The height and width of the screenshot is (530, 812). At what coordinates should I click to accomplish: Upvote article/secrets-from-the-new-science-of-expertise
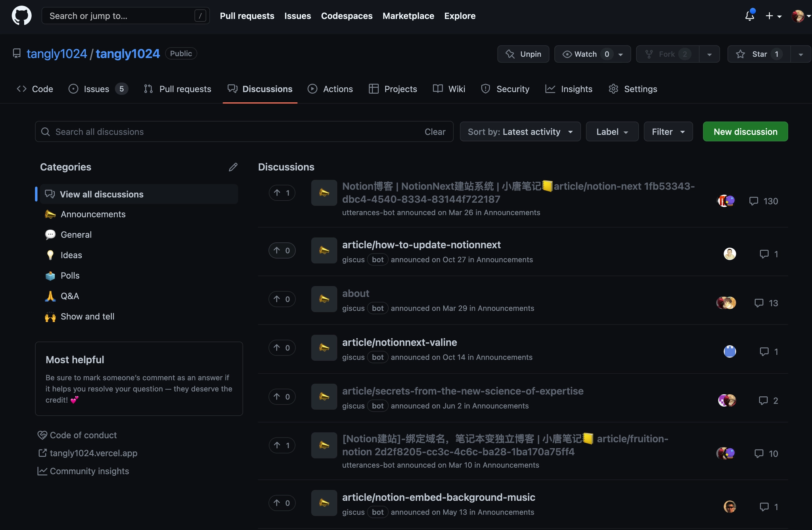click(282, 397)
